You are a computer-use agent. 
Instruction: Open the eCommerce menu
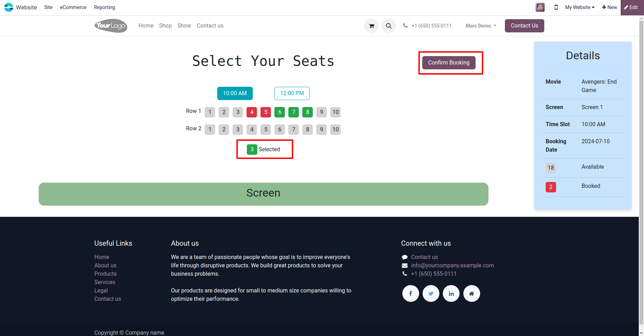point(73,7)
